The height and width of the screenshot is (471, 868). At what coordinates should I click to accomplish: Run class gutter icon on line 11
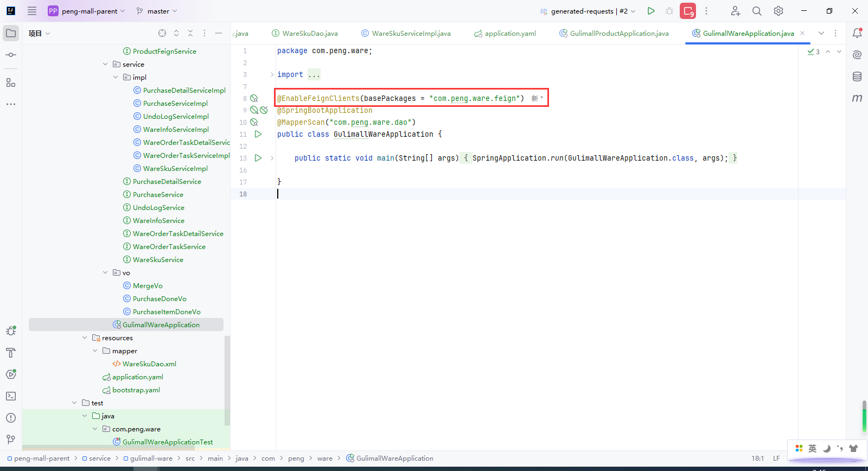(x=258, y=134)
